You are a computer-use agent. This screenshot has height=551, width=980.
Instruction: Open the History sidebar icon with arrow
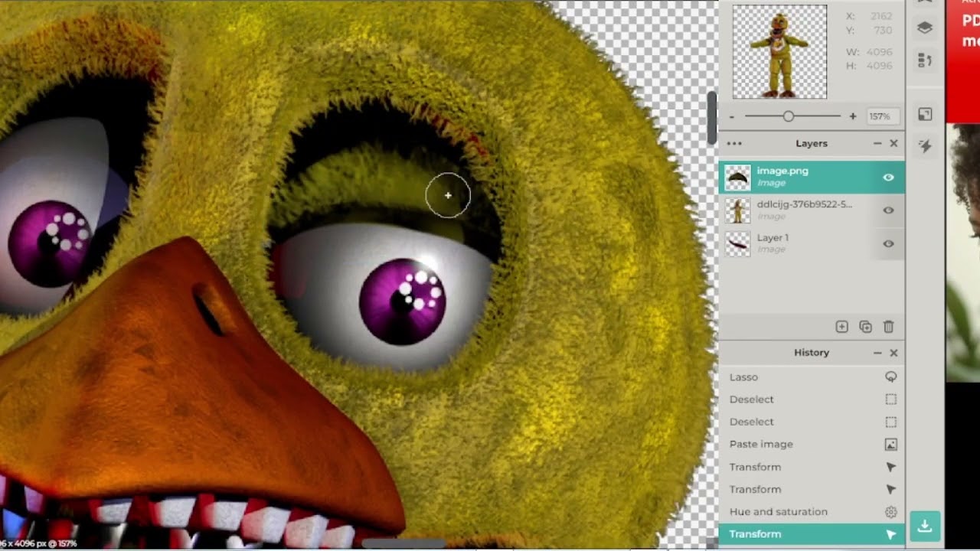(x=925, y=60)
